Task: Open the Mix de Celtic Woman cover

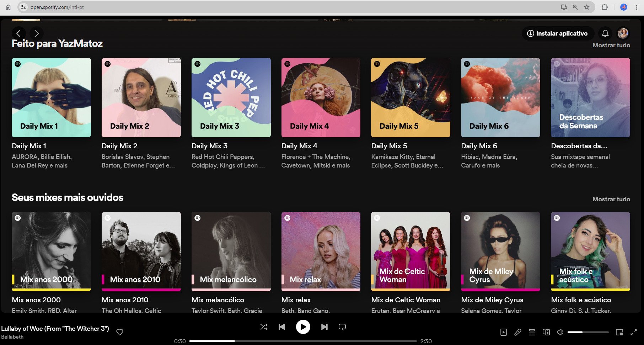Action: pos(410,251)
